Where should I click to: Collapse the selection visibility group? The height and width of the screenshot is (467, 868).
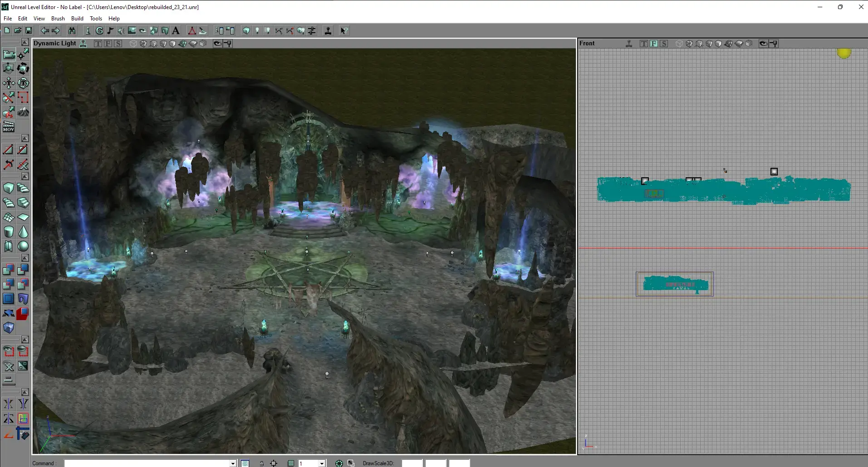[25, 340]
